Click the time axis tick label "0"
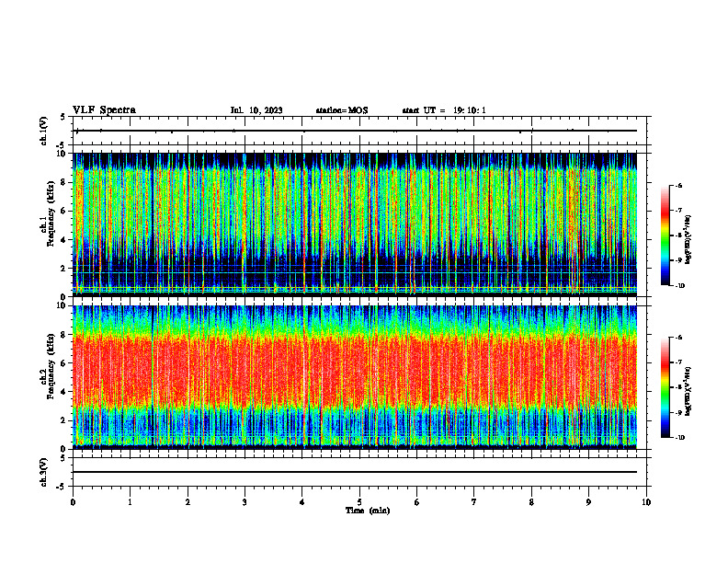The image size is (728, 563). (x=73, y=502)
